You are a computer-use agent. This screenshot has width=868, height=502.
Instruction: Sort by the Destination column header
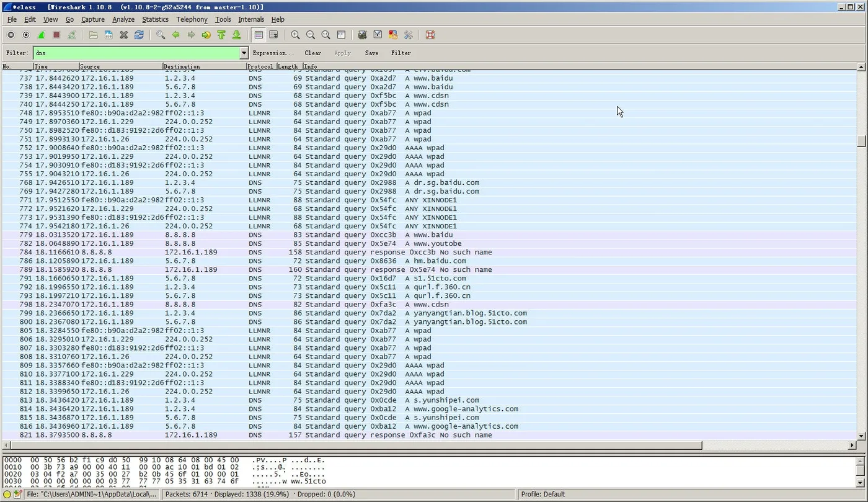point(205,66)
